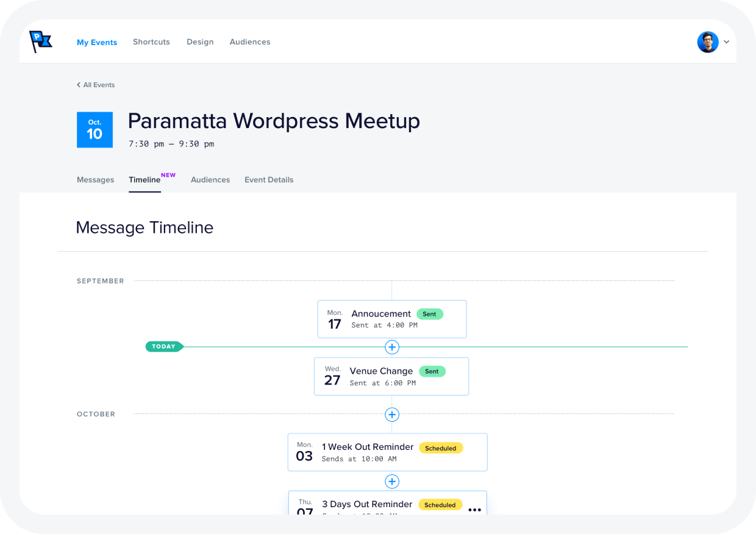The height and width of the screenshot is (534, 756).
Task: Select the Timeline tab
Action: [x=144, y=180]
